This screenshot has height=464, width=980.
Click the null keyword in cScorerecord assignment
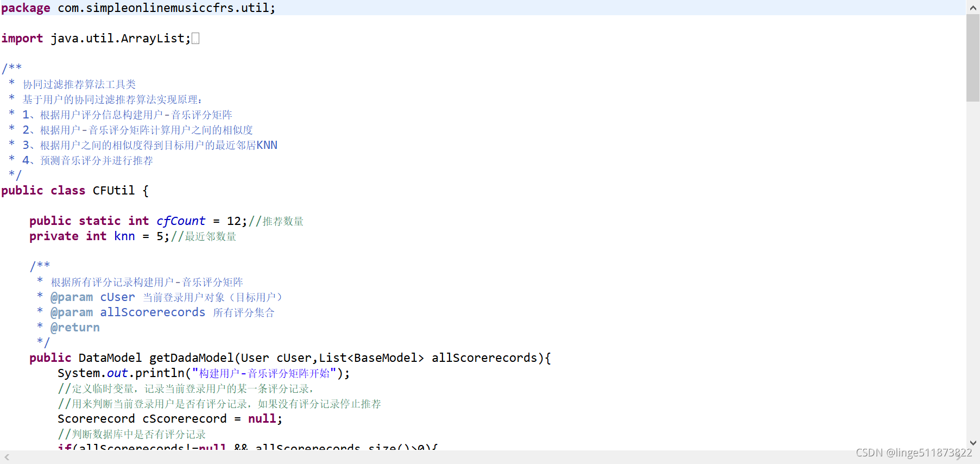click(x=262, y=419)
